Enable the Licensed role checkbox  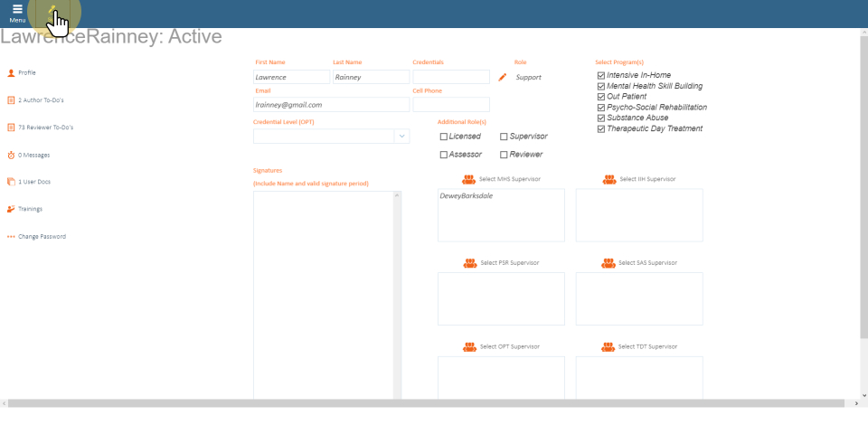click(444, 137)
